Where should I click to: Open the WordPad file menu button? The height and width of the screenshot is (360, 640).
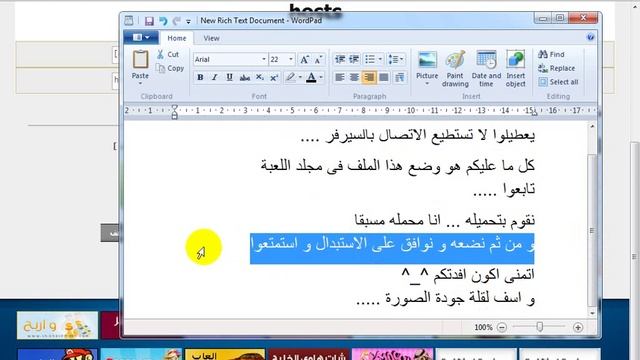pos(141,38)
